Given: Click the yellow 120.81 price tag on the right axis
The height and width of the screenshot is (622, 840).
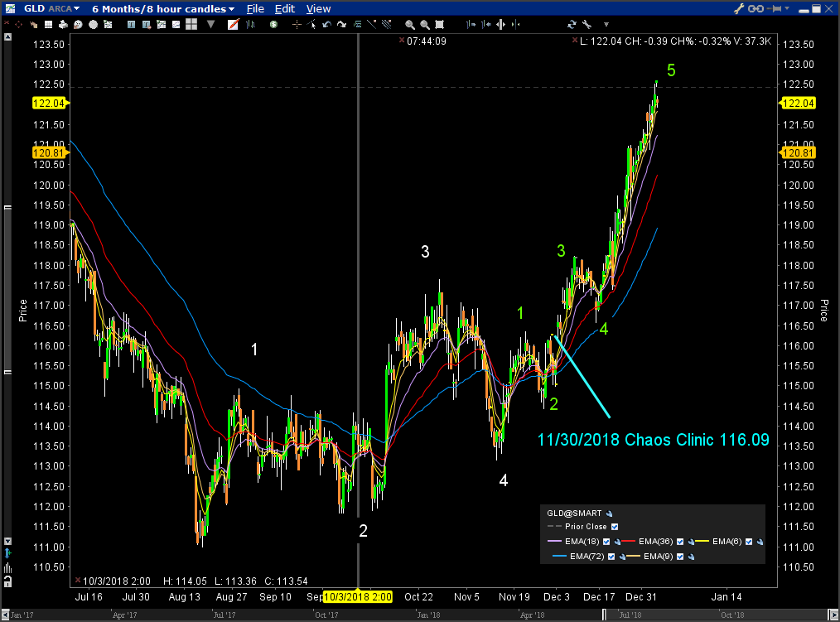Looking at the screenshot, I should point(799,153).
